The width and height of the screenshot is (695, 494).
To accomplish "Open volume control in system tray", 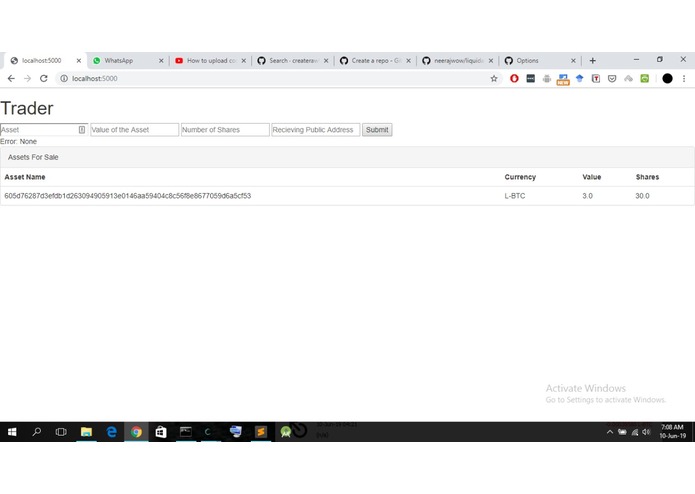I will coord(647,432).
